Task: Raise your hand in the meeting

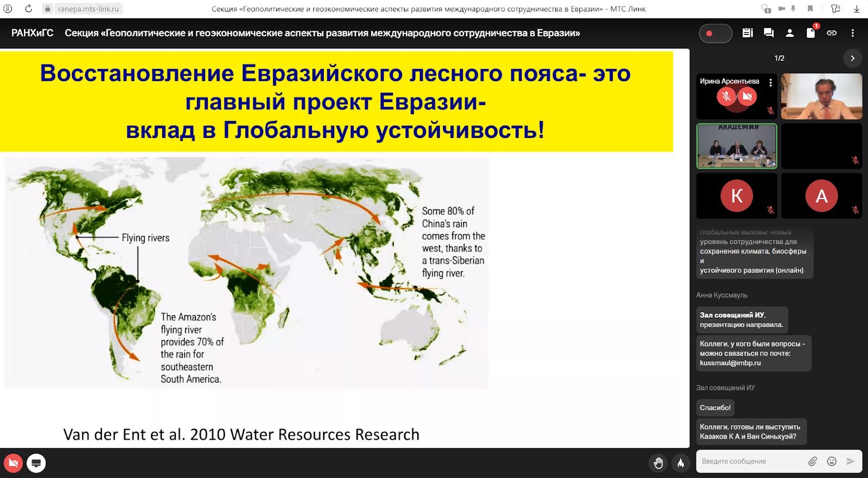Action: coord(659,463)
